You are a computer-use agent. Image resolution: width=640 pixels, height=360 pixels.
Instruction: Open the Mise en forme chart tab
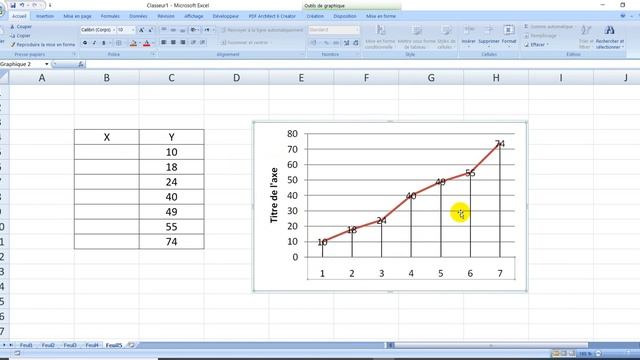click(x=381, y=16)
